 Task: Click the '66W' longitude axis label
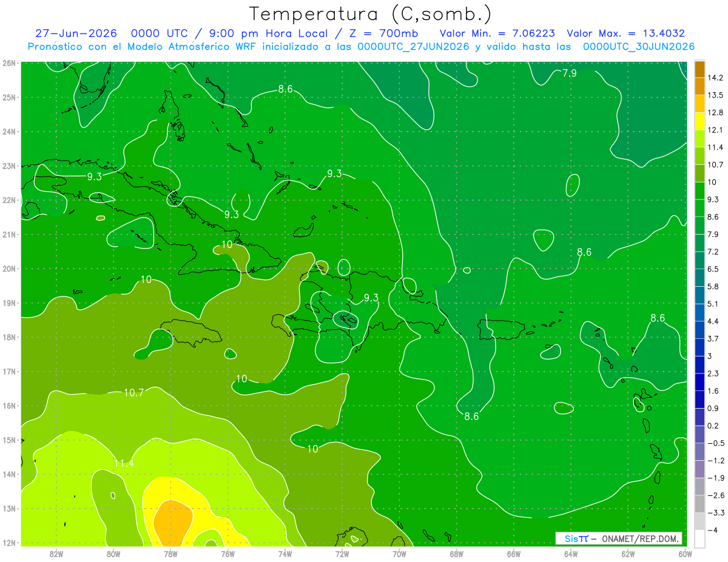pos(513,554)
